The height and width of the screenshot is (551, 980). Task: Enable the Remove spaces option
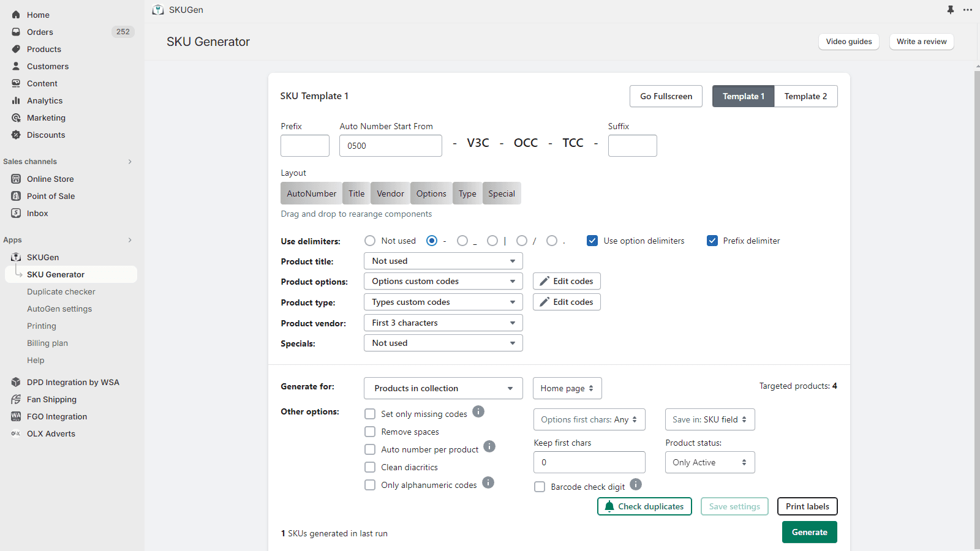point(370,432)
